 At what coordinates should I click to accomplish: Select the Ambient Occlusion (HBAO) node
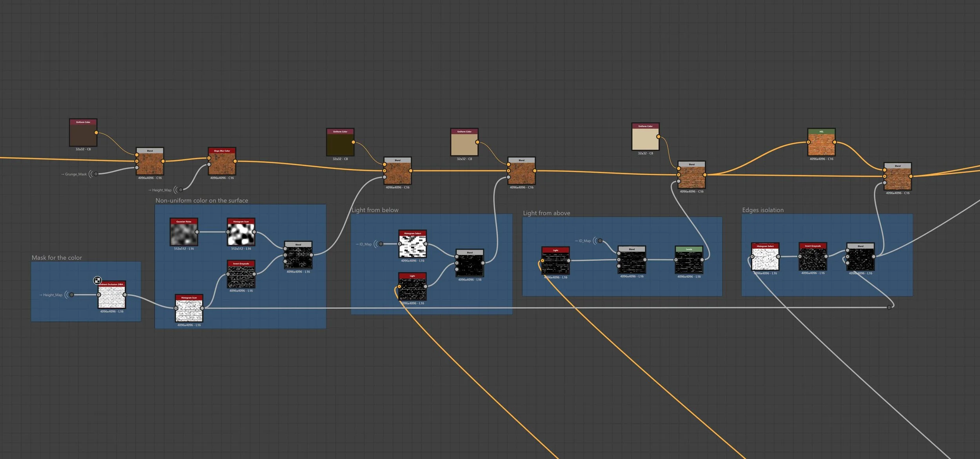pyautogui.click(x=112, y=297)
